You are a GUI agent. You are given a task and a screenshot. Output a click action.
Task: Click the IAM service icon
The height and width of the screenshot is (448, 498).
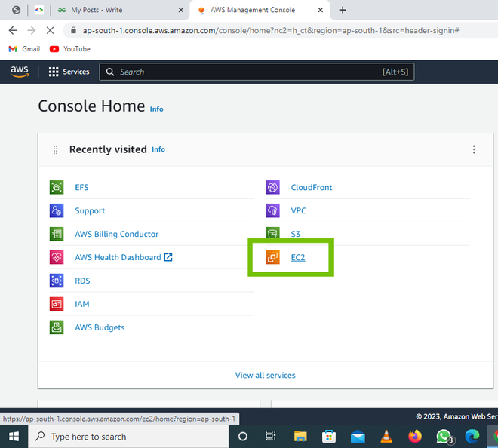click(x=57, y=304)
